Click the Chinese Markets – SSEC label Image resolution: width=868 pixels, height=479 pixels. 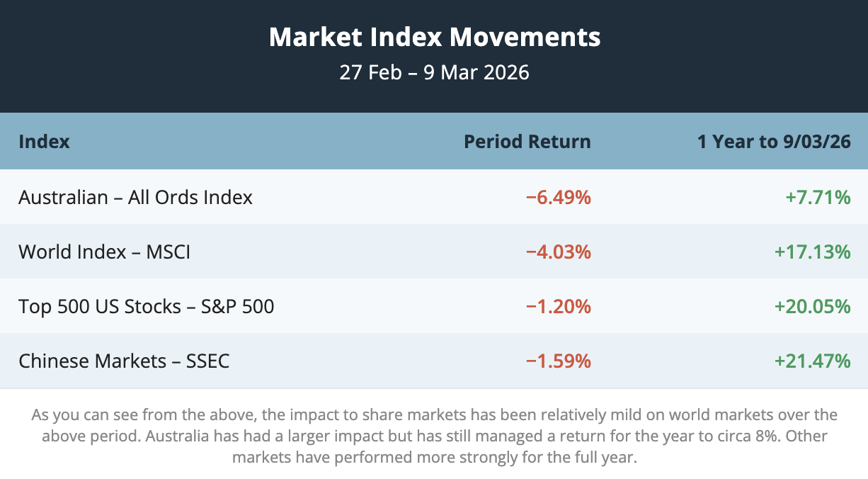pos(124,361)
